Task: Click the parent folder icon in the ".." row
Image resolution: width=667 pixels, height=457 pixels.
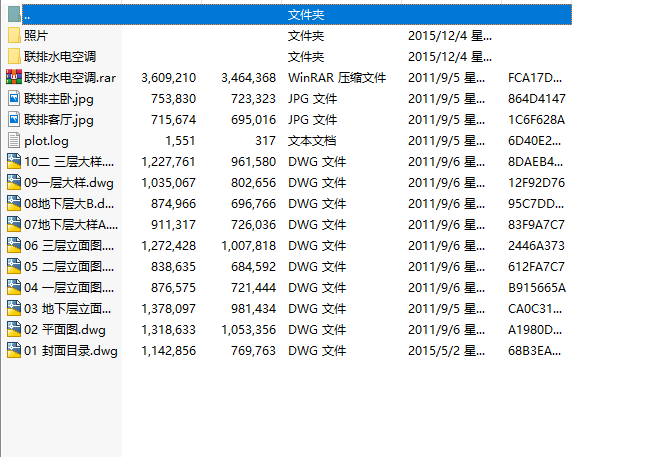Action: coord(13,14)
